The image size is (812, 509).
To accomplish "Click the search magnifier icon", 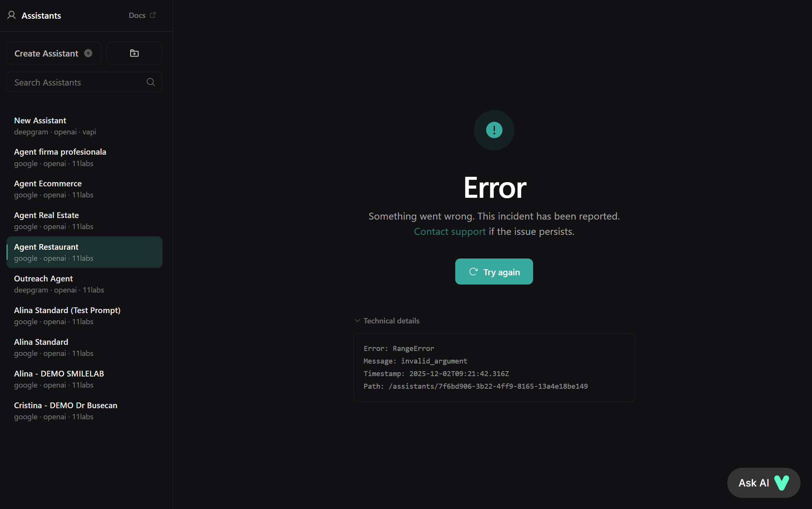I will (x=151, y=82).
